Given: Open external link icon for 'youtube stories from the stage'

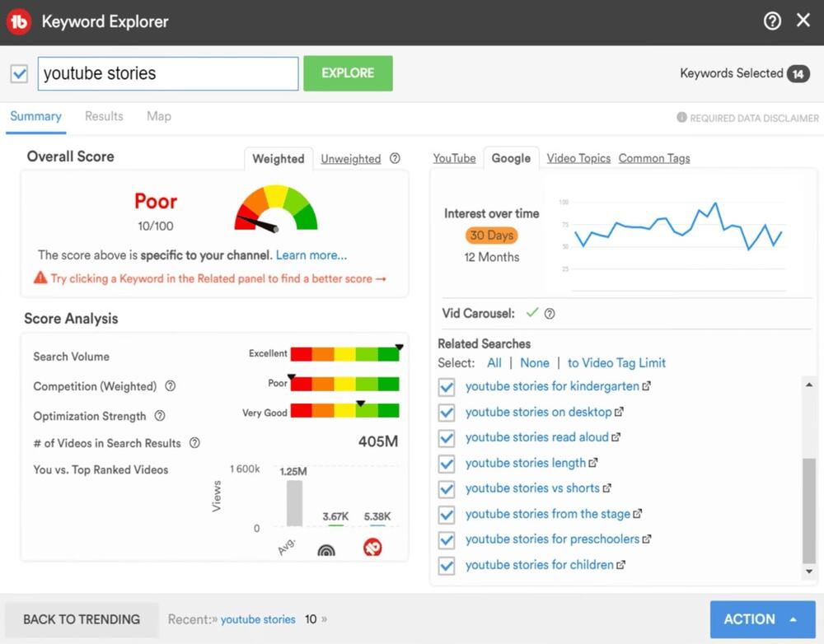Looking at the screenshot, I should (638, 514).
